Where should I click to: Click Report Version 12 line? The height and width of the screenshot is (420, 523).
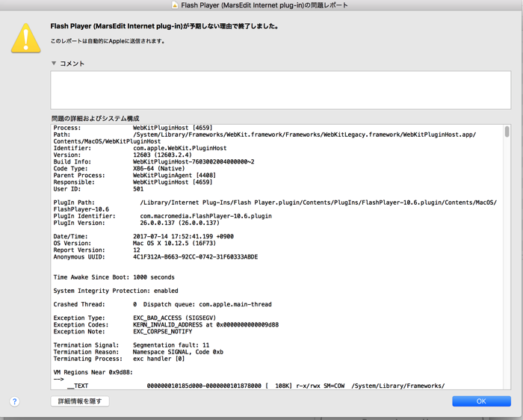click(x=96, y=250)
